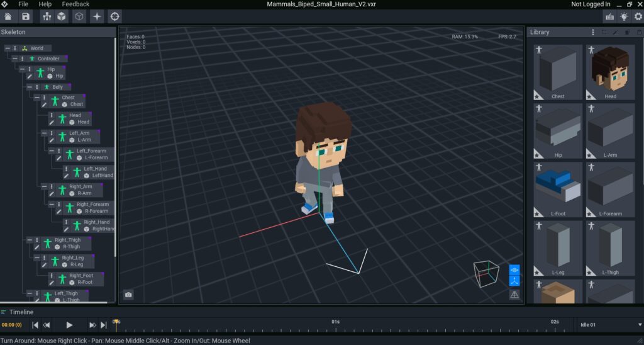
Task: Click the 00:00 (0) time readout
Action: (11, 325)
